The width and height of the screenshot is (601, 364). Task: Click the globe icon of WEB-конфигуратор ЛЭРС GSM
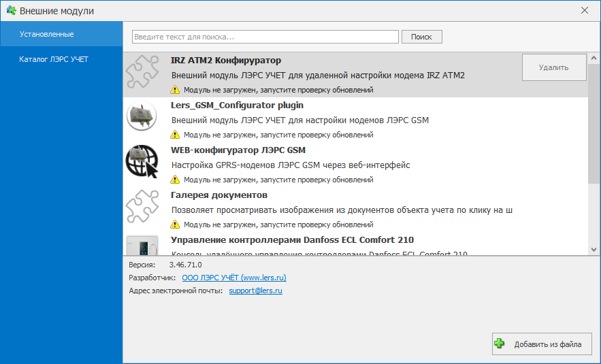pyautogui.click(x=142, y=161)
